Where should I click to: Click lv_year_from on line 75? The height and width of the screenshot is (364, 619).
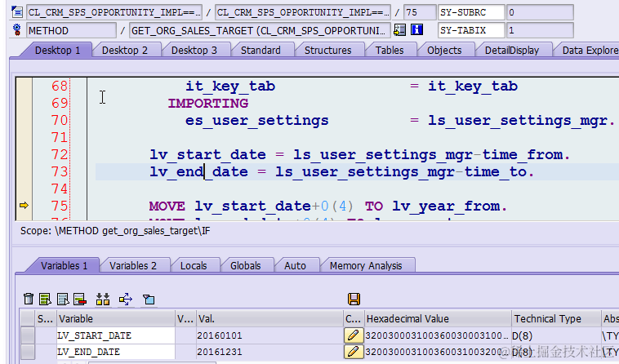click(x=446, y=206)
